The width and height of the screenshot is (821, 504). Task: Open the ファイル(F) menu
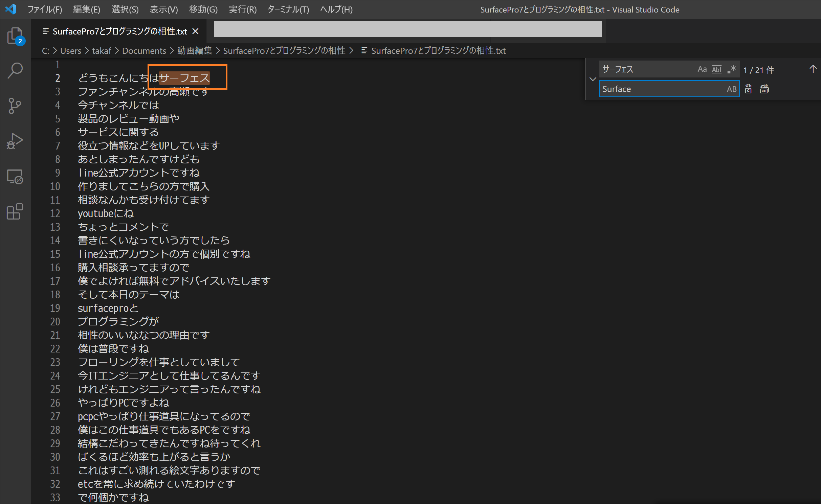(45, 9)
